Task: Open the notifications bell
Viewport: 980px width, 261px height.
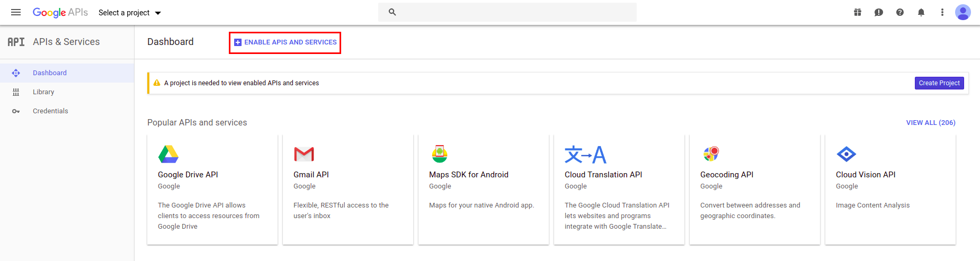Action: (x=921, y=12)
